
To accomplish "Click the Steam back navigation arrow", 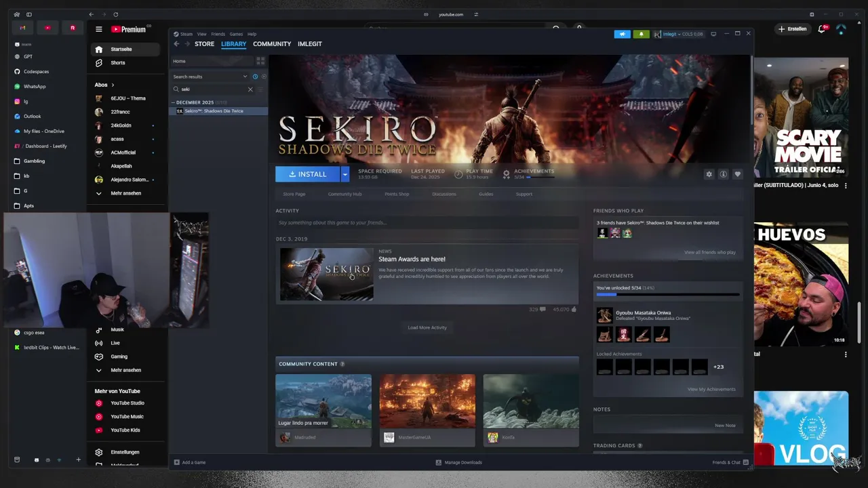I will [x=176, y=44].
